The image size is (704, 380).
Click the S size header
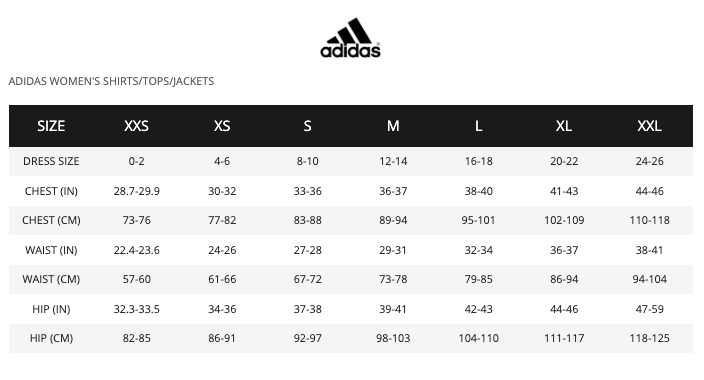308,126
